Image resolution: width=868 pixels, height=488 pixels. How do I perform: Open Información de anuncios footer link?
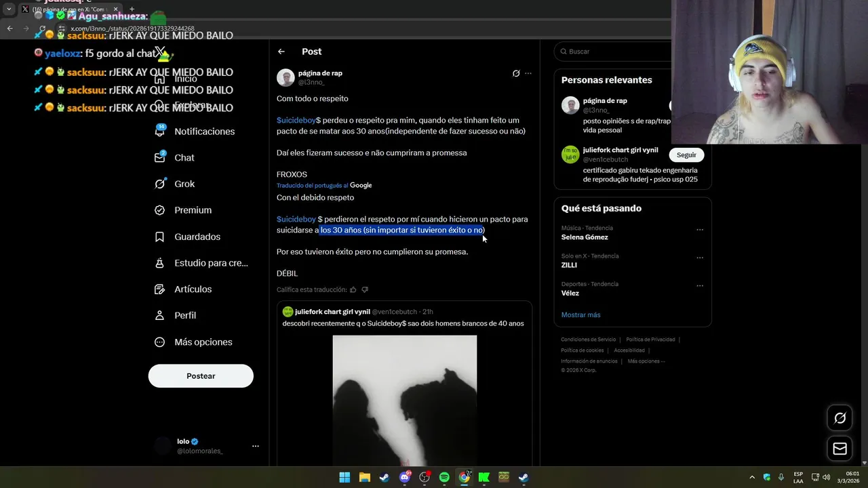[589, 361]
